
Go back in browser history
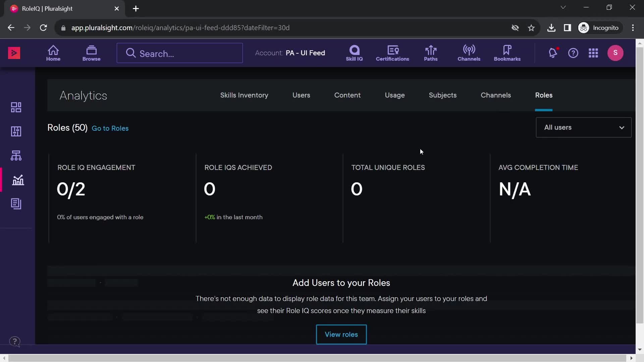tap(11, 28)
